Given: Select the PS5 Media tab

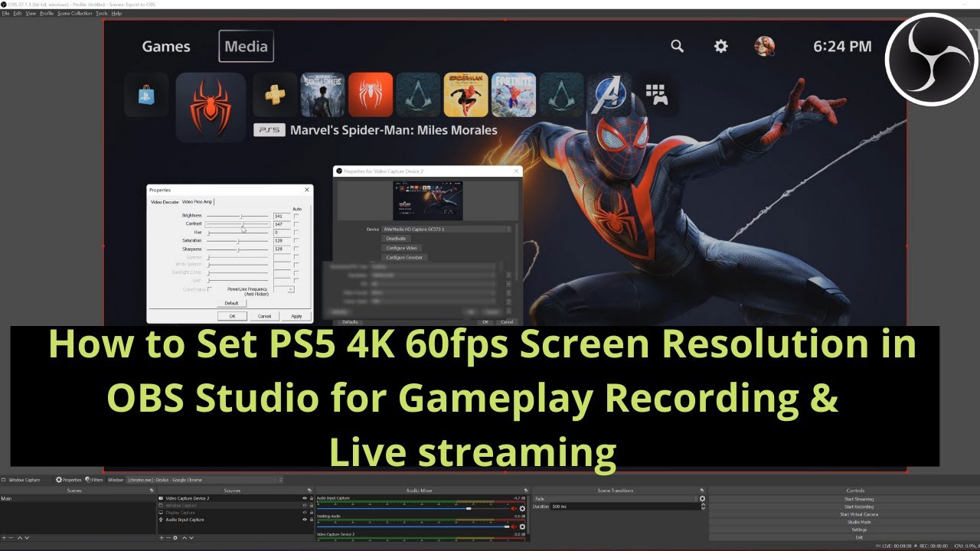Looking at the screenshot, I should (x=246, y=47).
